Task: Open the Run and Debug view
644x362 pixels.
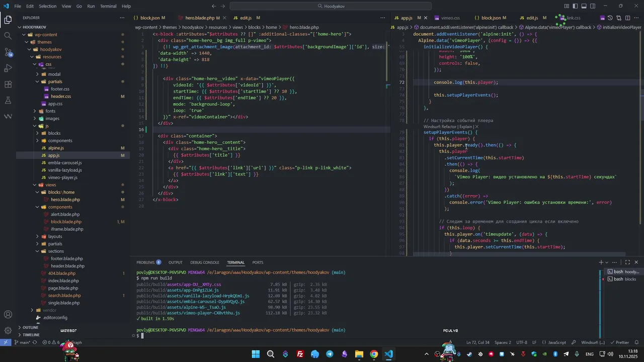Action: pos(8,68)
